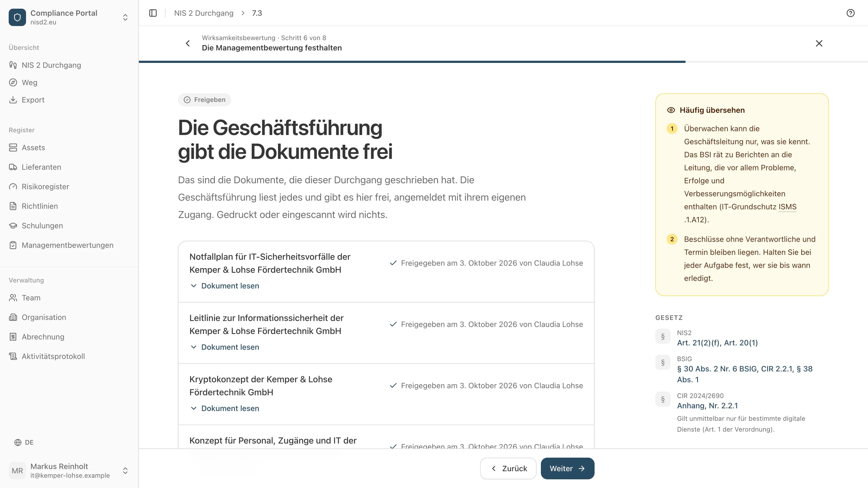
Task: Click the Abrechnung receipt icon
Action: click(x=13, y=337)
